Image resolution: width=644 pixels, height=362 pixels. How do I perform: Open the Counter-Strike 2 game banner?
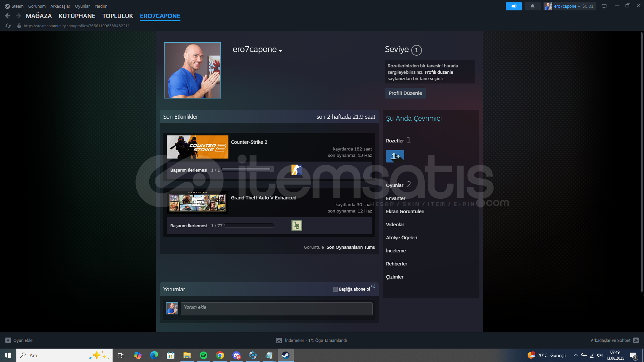click(x=198, y=147)
